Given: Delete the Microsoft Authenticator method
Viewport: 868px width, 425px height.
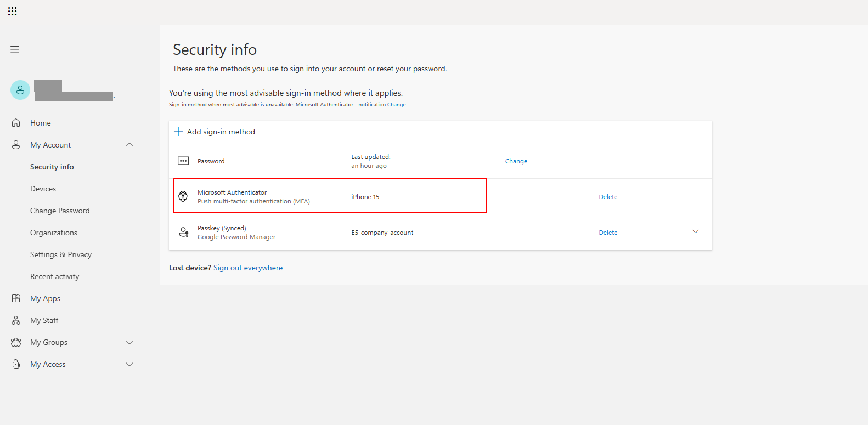Looking at the screenshot, I should [608, 197].
